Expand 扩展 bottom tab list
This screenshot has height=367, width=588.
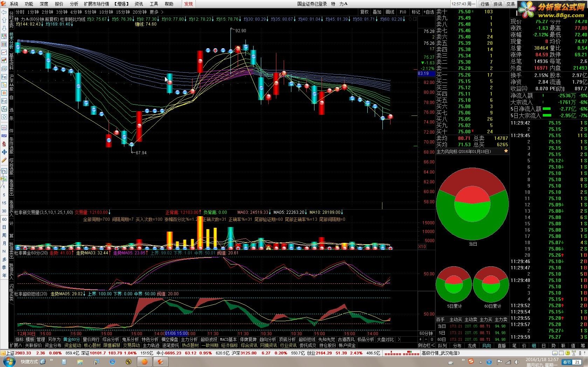coord(16,345)
